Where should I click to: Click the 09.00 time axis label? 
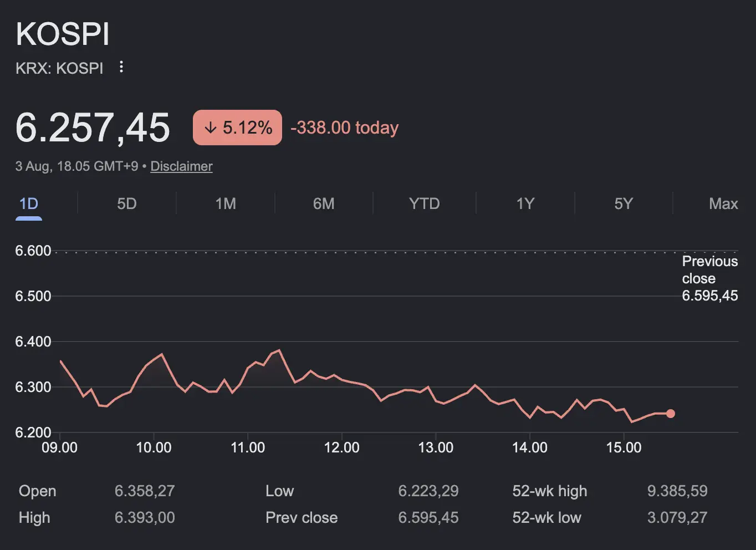(x=60, y=447)
